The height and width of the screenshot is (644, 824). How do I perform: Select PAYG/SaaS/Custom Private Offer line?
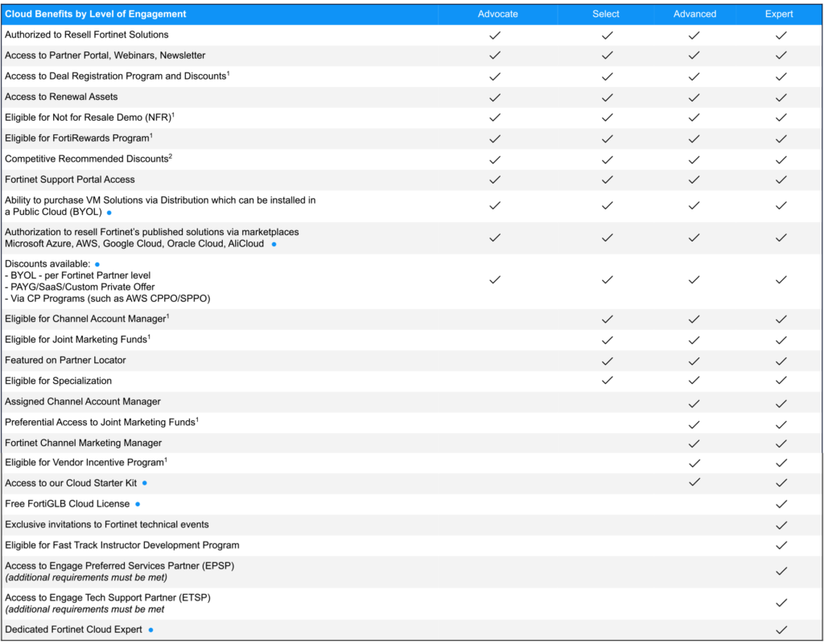(x=80, y=287)
